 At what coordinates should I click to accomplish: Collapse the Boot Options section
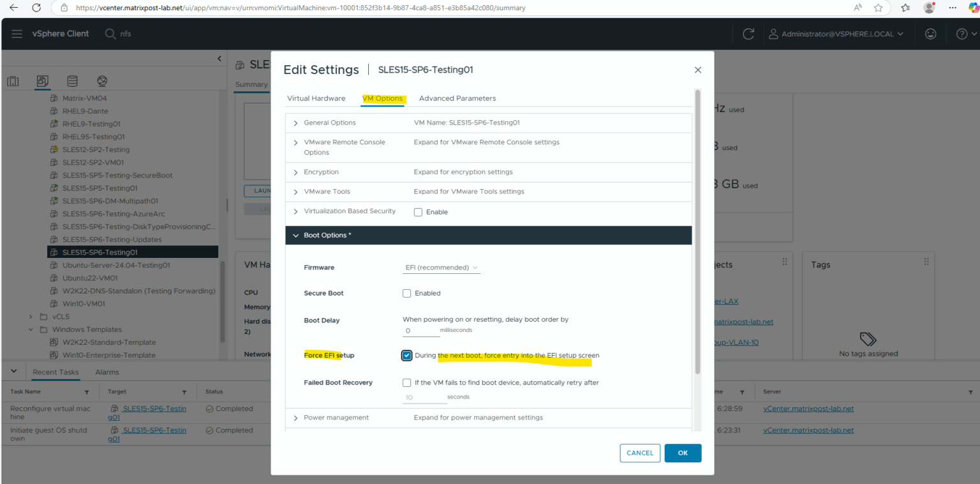tap(296, 236)
